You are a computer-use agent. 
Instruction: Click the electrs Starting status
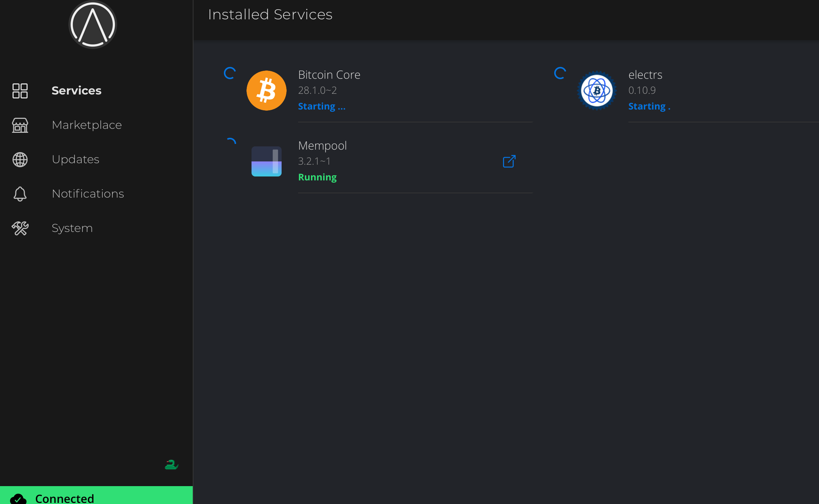tap(649, 106)
